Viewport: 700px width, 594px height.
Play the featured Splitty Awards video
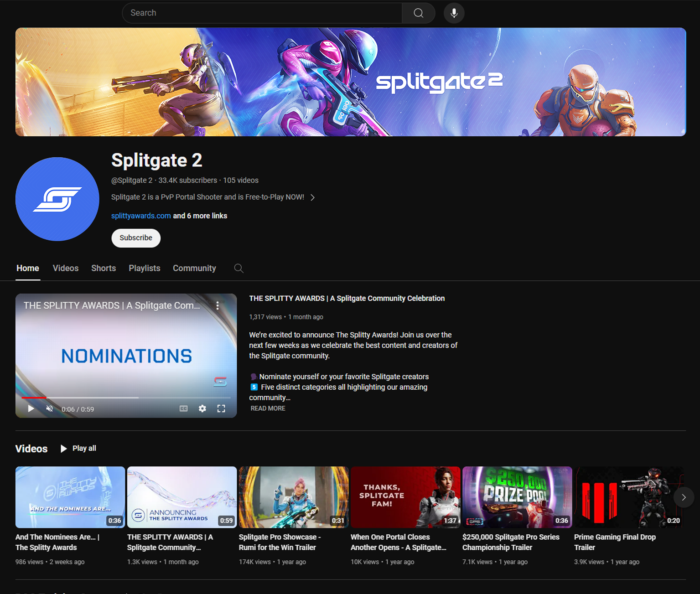31,408
